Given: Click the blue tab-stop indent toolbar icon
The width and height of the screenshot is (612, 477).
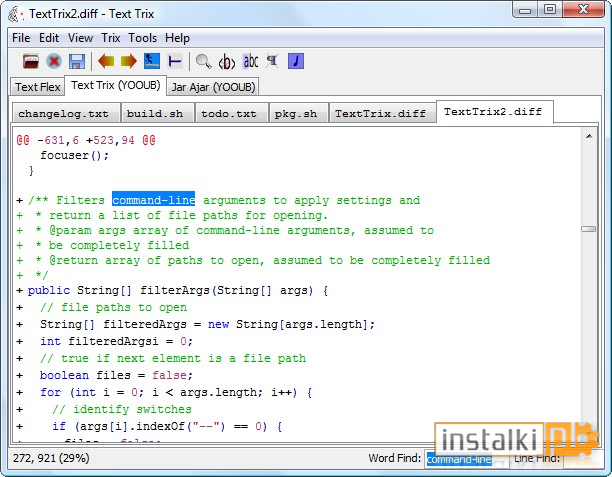Looking at the screenshot, I should [175, 61].
